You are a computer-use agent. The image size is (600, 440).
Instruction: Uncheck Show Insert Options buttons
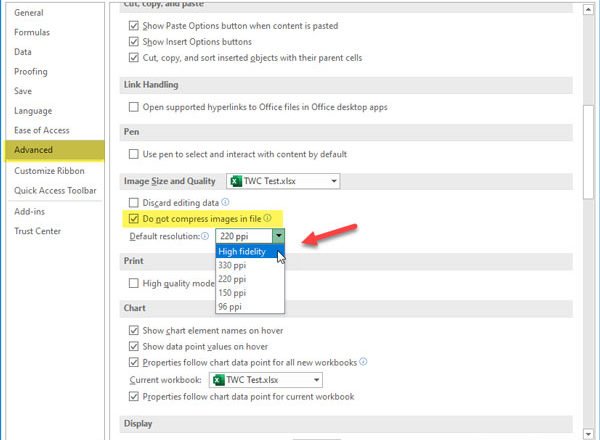click(134, 41)
